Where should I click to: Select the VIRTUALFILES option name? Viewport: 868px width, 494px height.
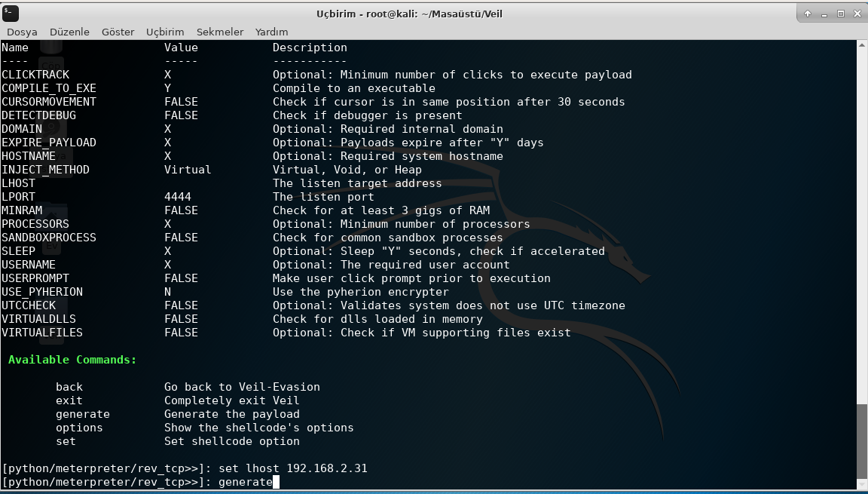[x=42, y=333]
